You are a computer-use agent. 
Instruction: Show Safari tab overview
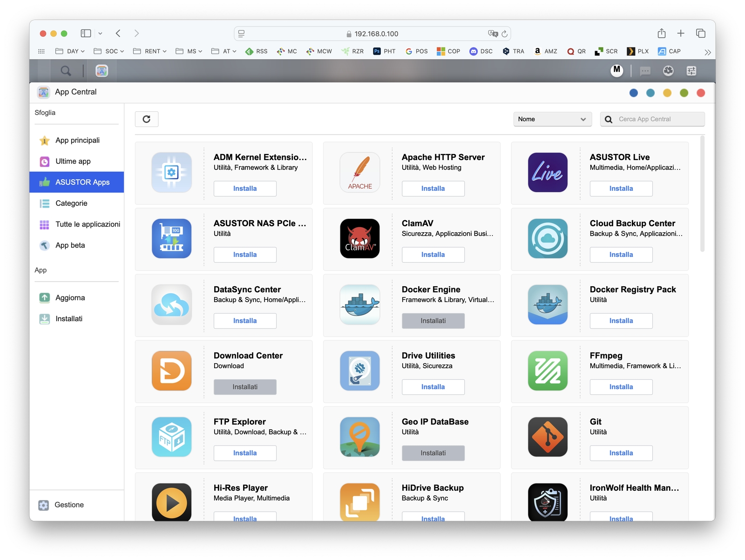[701, 33]
